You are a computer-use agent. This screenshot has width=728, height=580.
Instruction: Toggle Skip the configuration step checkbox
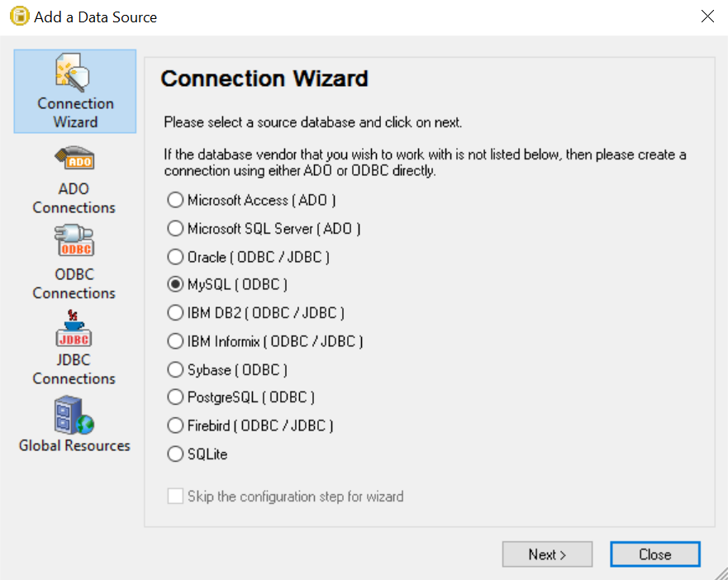point(175,497)
